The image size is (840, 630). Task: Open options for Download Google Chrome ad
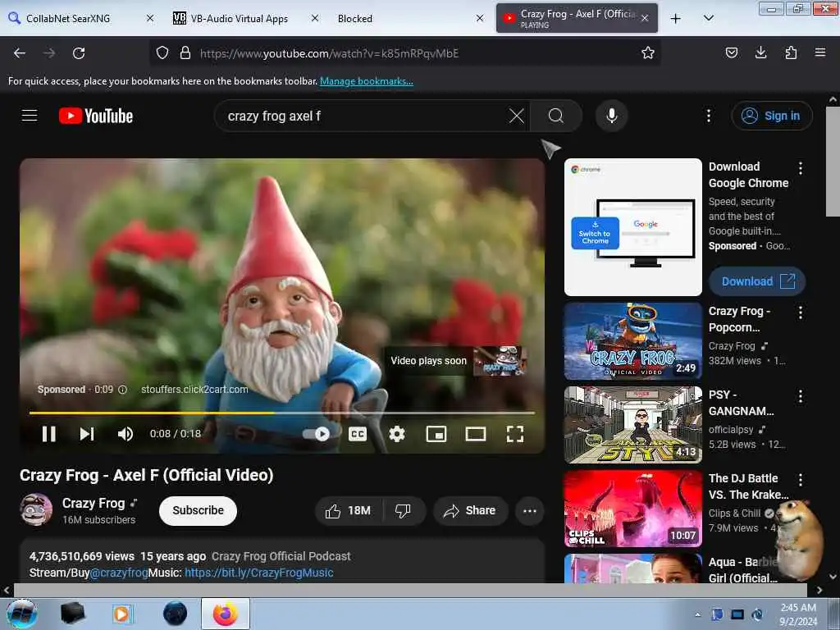pyautogui.click(x=801, y=168)
